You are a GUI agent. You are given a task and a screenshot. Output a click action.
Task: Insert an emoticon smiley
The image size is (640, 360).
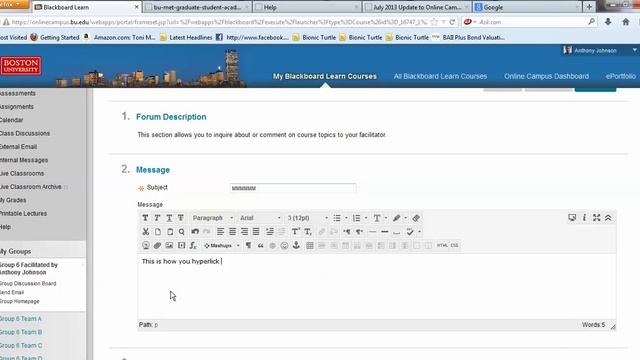tap(284, 245)
